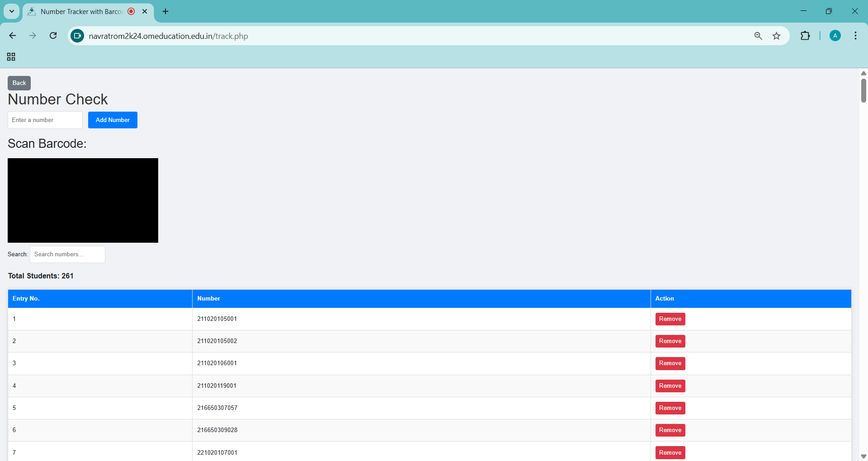Open the apps grid icon in bookmarks bar

pyautogui.click(x=11, y=56)
